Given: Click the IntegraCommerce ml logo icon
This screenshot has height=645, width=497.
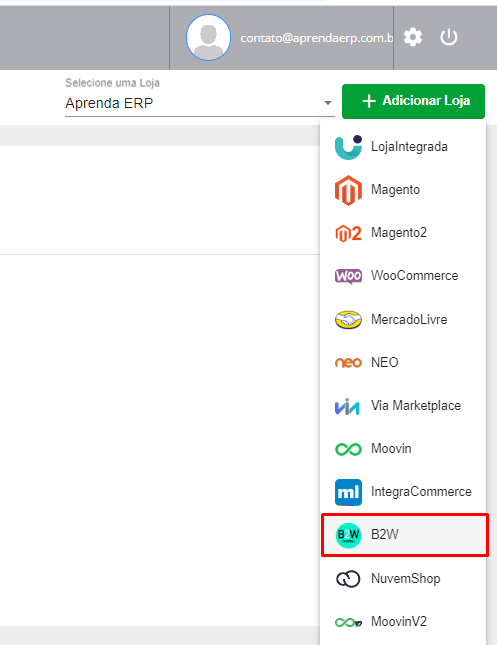Looking at the screenshot, I should (348, 492).
